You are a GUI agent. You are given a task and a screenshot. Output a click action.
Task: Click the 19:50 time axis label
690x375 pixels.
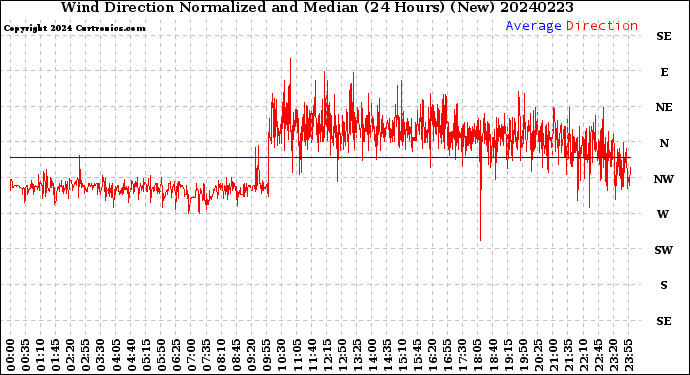point(523,355)
